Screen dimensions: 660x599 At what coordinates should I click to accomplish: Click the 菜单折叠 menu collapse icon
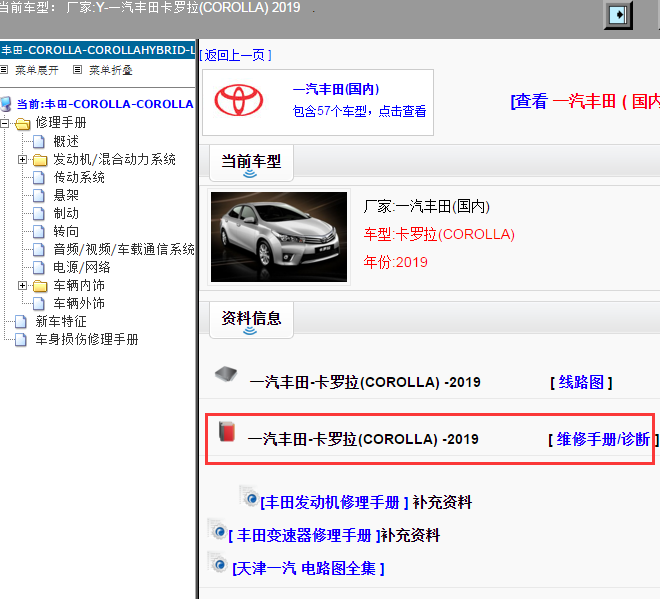(x=77, y=69)
